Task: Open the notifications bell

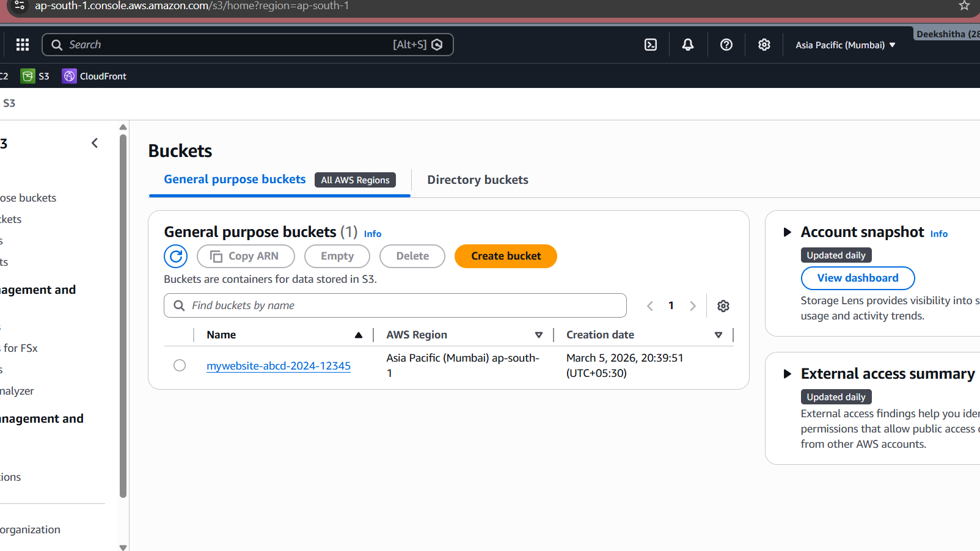Action: pyautogui.click(x=688, y=45)
